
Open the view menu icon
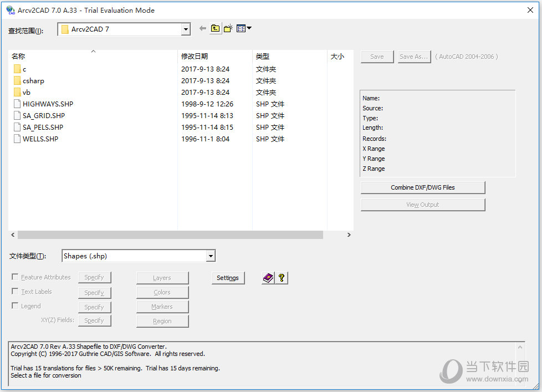244,28
